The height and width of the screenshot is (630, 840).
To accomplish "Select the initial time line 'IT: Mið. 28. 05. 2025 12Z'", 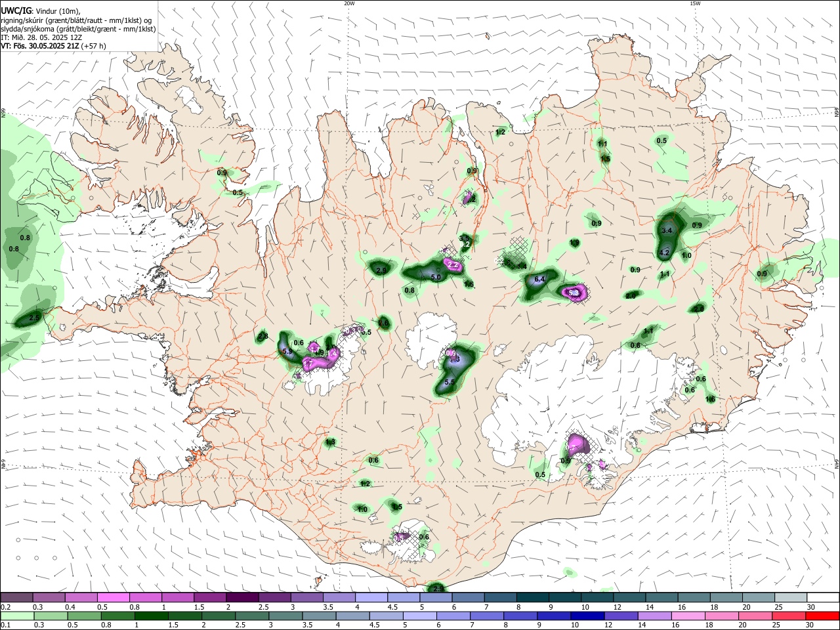I will pyautogui.click(x=41, y=37).
